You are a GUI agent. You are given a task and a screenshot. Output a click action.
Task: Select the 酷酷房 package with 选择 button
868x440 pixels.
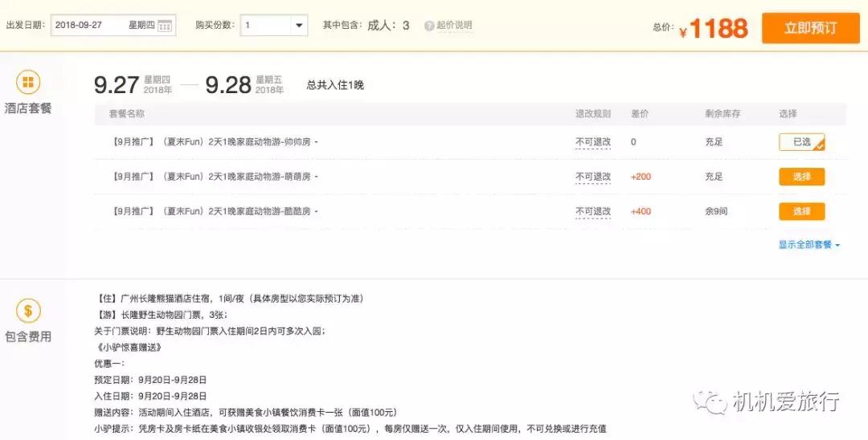(801, 212)
